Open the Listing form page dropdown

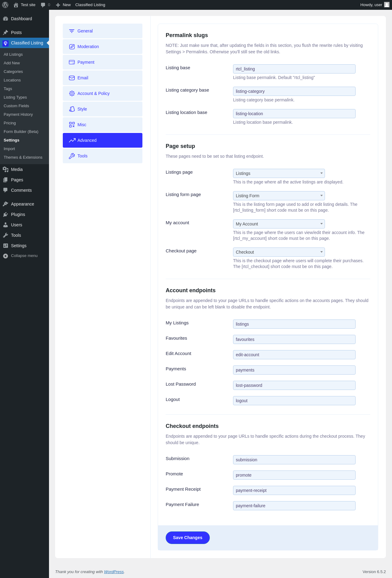pos(279,196)
